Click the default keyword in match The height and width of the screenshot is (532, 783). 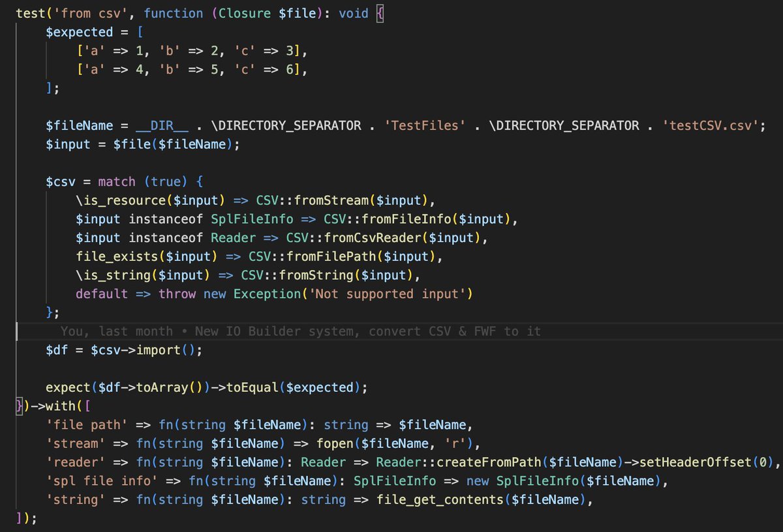(102, 293)
